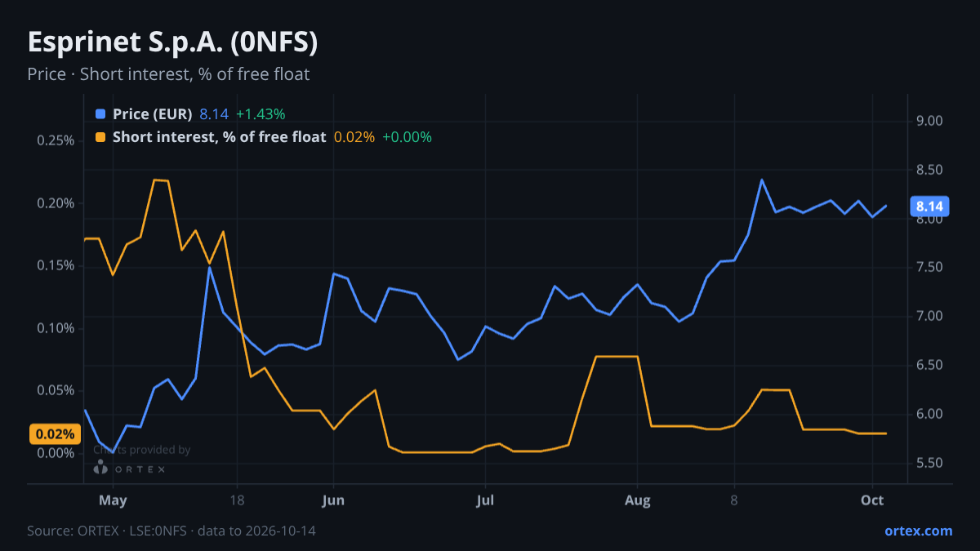Viewport: 980px width, 551px height.
Task: Click the blue Price legend swatch
Action: (x=100, y=114)
